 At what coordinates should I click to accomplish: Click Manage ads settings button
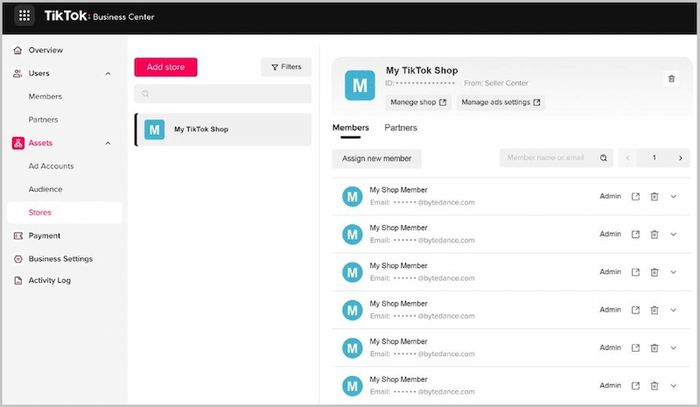(x=500, y=102)
